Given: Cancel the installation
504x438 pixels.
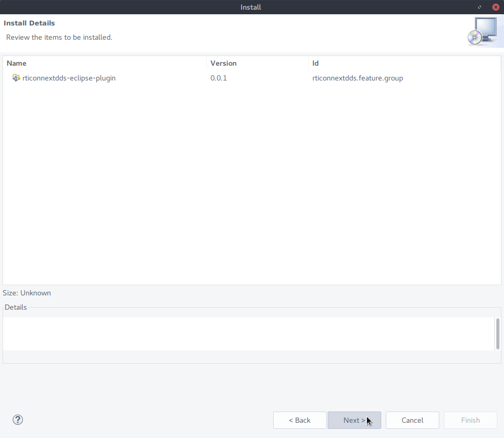Looking at the screenshot, I should [x=412, y=420].
